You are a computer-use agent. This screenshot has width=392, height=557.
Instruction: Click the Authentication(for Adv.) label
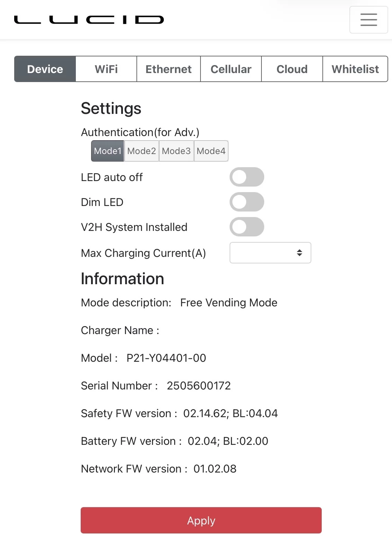coord(140,132)
